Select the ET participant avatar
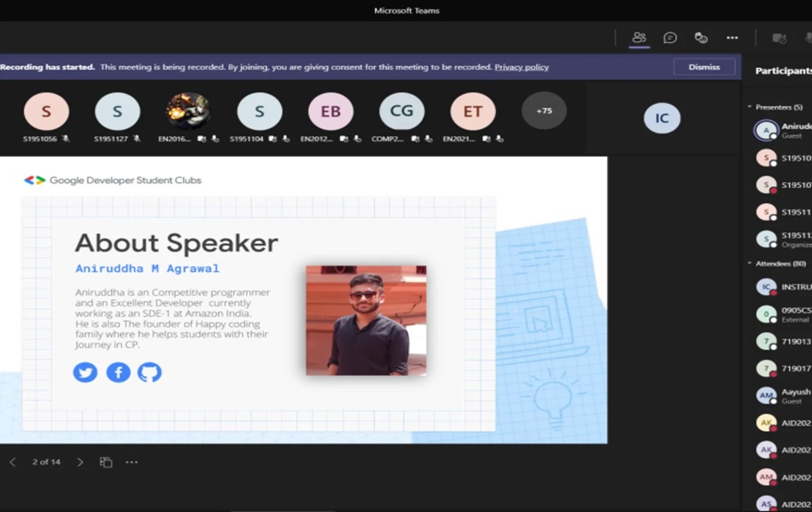This screenshot has height=512, width=812. (x=473, y=111)
